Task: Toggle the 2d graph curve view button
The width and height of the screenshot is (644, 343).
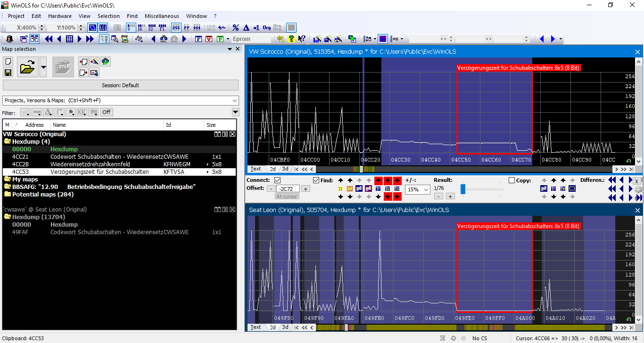Action: coord(92,27)
